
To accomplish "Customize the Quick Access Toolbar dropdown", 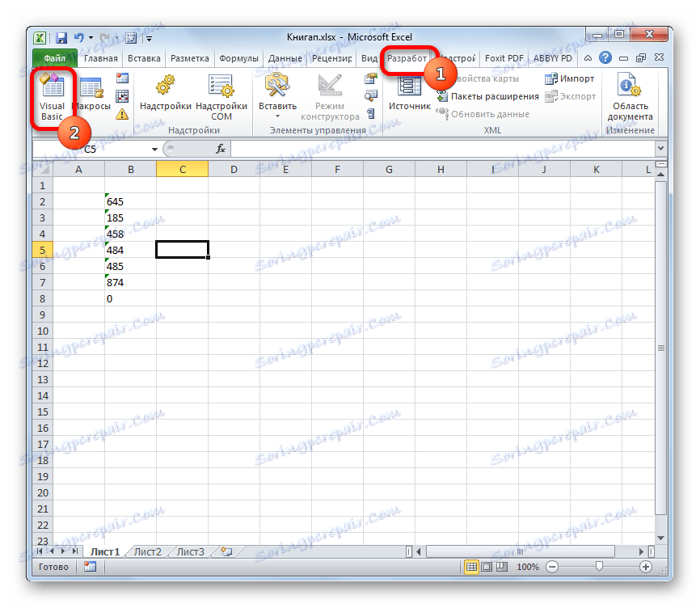I will coord(149,39).
